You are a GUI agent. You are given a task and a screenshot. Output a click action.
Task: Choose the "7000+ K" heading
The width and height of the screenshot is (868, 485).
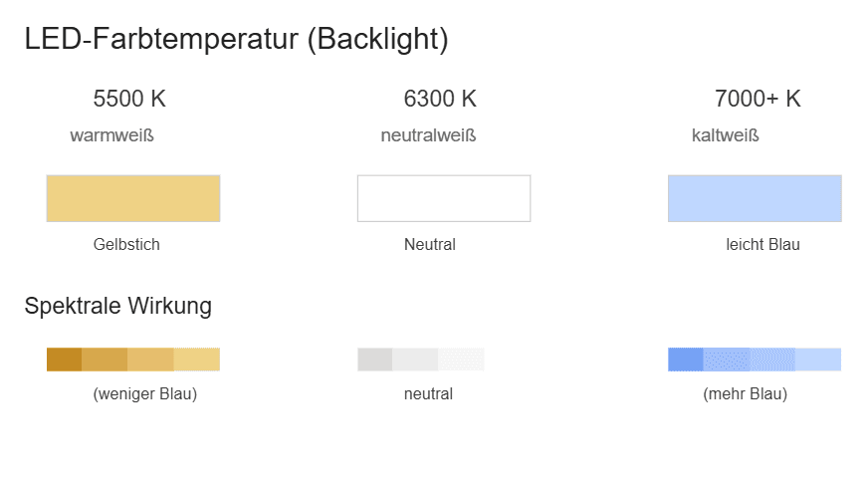pyautogui.click(x=758, y=99)
